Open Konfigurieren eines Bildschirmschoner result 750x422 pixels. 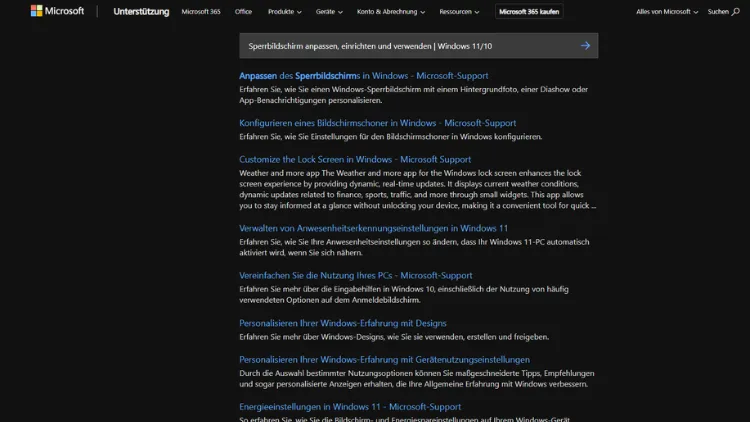[377, 123]
